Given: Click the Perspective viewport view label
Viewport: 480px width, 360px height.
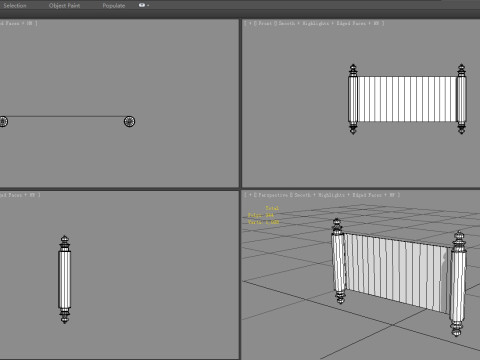Looking at the screenshot, I should click(x=272, y=195).
